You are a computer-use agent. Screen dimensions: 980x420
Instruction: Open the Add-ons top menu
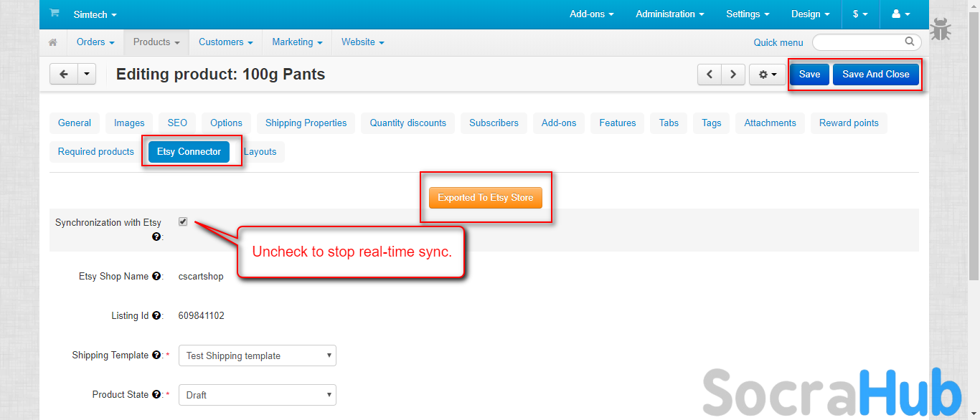tap(592, 14)
